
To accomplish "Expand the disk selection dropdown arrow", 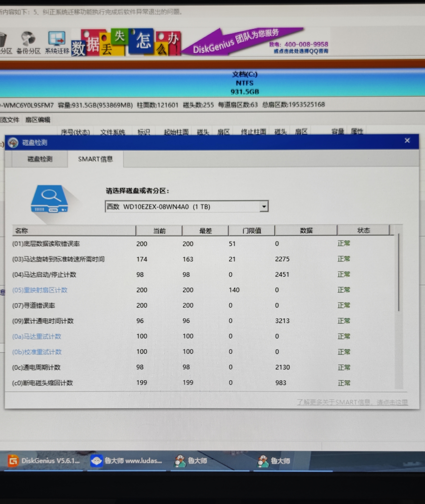I will [264, 207].
